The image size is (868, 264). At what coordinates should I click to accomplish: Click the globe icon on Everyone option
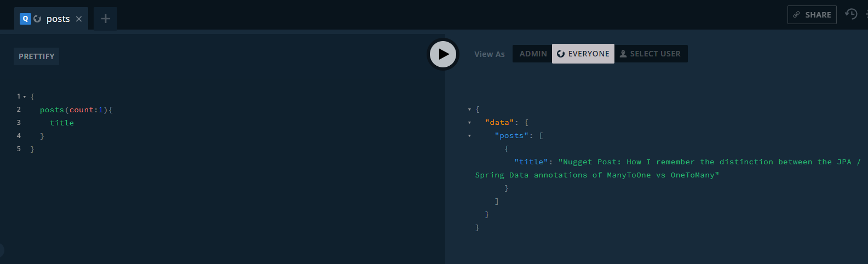click(x=561, y=54)
